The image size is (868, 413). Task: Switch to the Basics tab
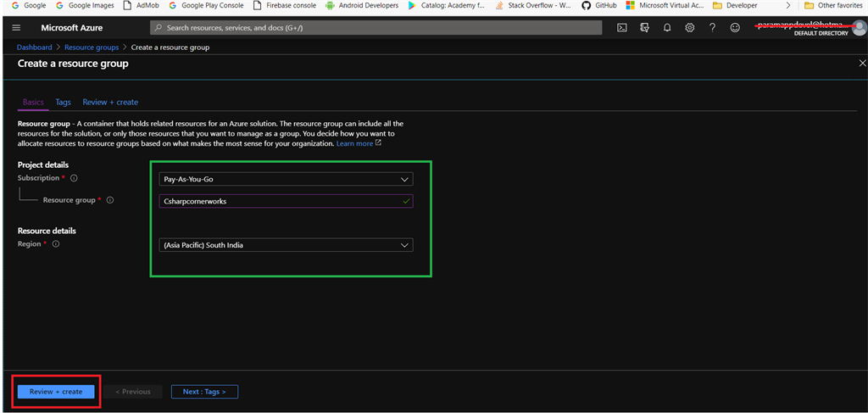(33, 103)
